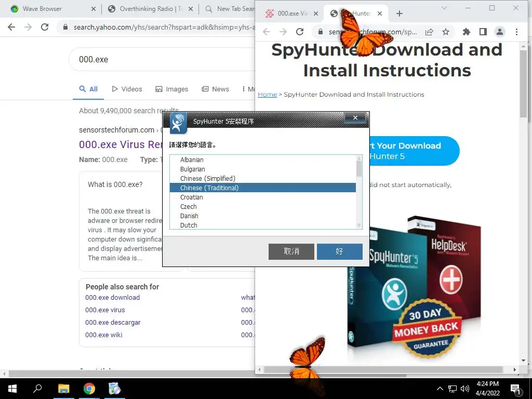Open the 000.exe Virus Removal search result
532x399 pixels.
[121, 144]
